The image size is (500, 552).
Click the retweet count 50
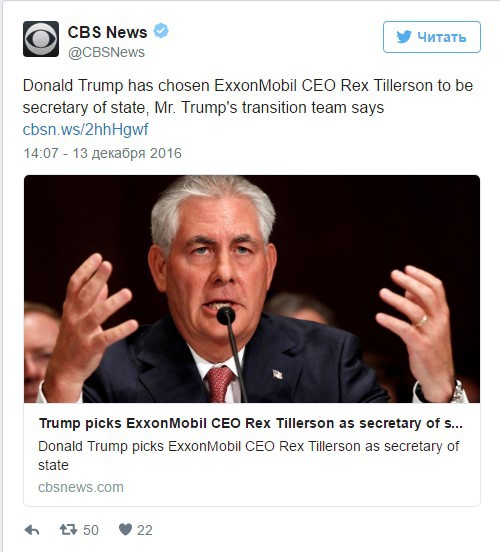[91, 530]
